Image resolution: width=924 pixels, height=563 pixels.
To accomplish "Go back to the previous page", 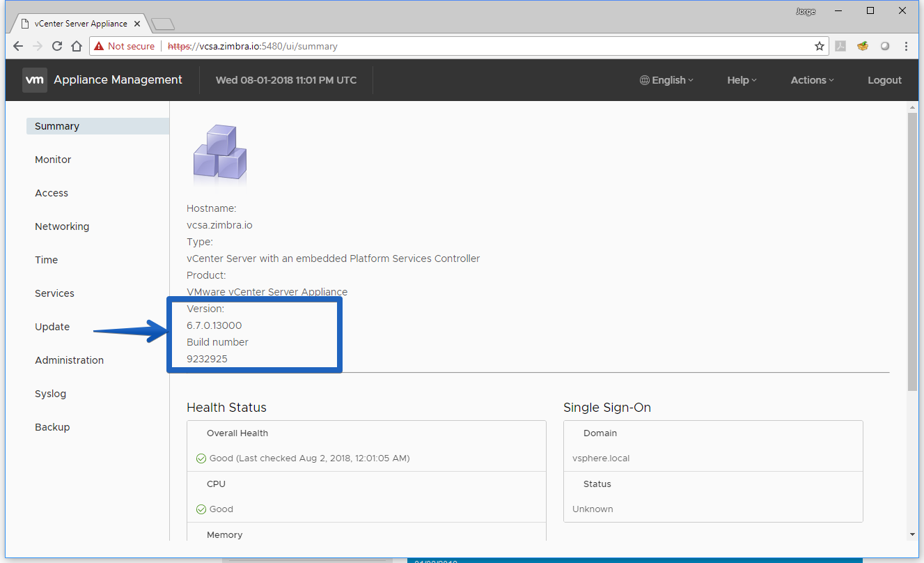I will point(19,46).
